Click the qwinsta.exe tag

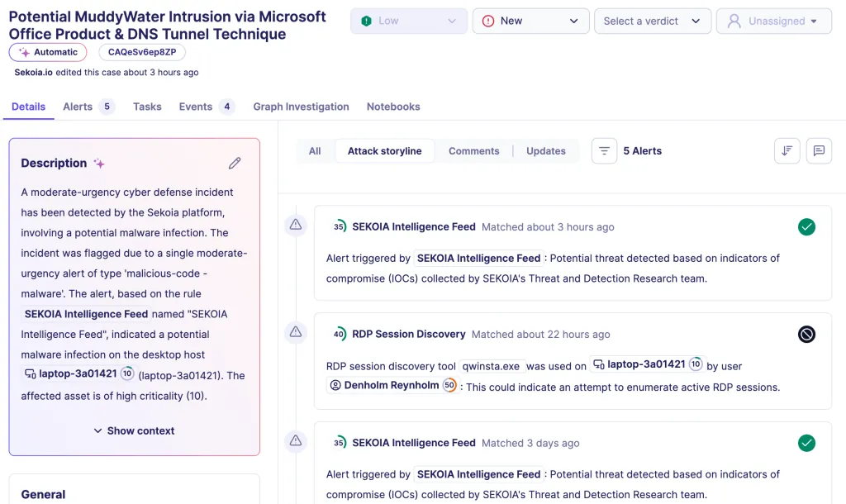tap(491, 366)
